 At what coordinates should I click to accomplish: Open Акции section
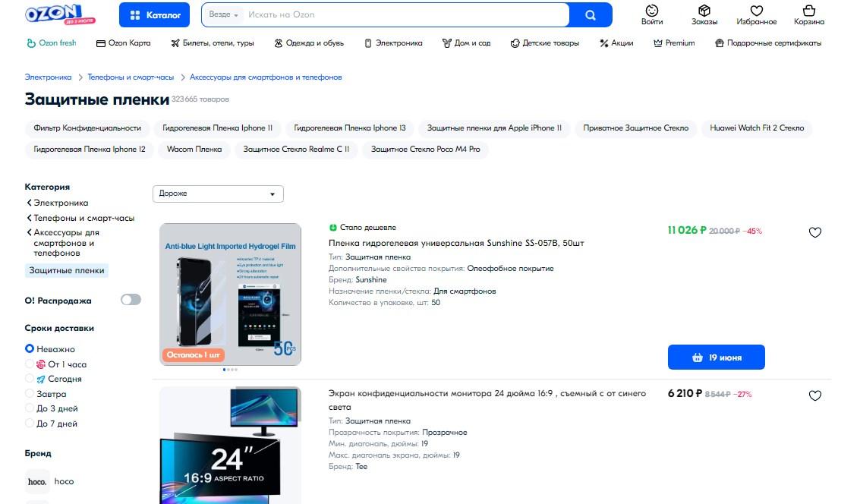pos(616,43)
